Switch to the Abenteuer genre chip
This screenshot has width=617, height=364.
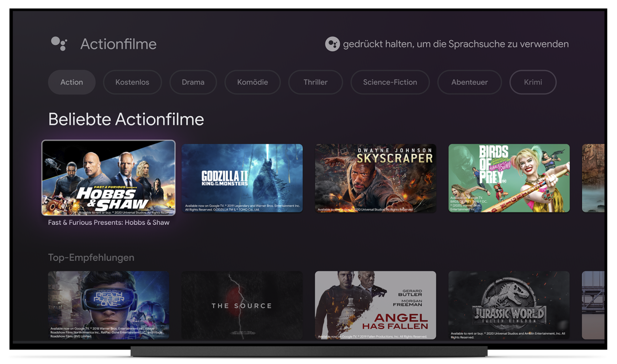(x=469, y=82)
